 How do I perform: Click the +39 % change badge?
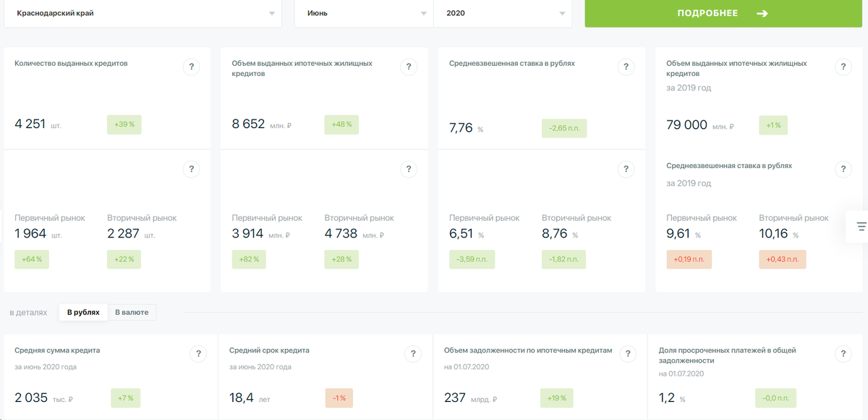(x=124, y=125)
